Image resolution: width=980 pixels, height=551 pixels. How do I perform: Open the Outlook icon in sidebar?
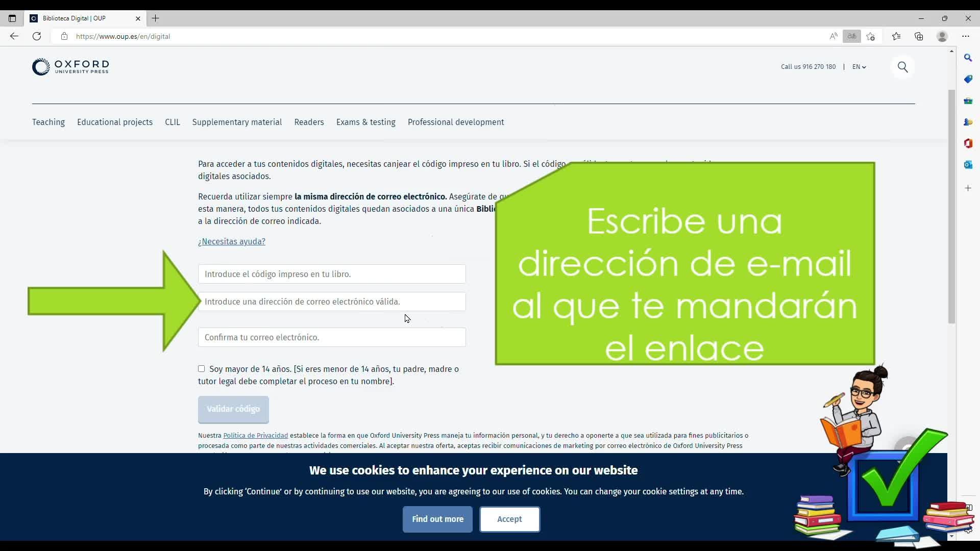coord(968,165)
